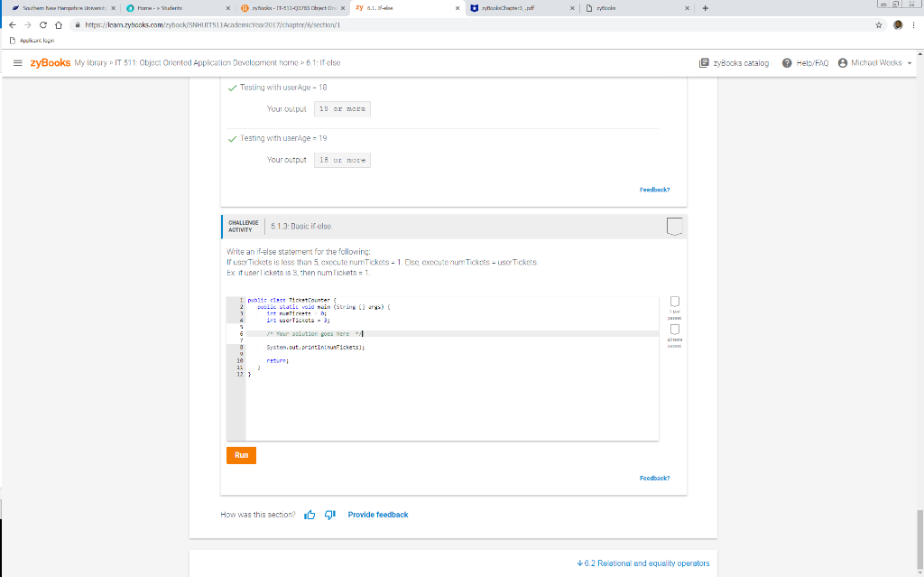This screenshot has width=924, height=577.
Task: Click Provide feedback for this section
Action: point(377,514)
